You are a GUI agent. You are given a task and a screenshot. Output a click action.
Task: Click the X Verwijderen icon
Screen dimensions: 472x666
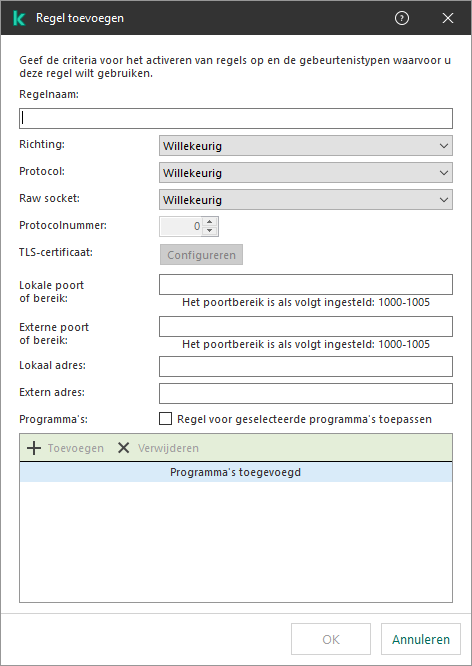tap(123, 448)
